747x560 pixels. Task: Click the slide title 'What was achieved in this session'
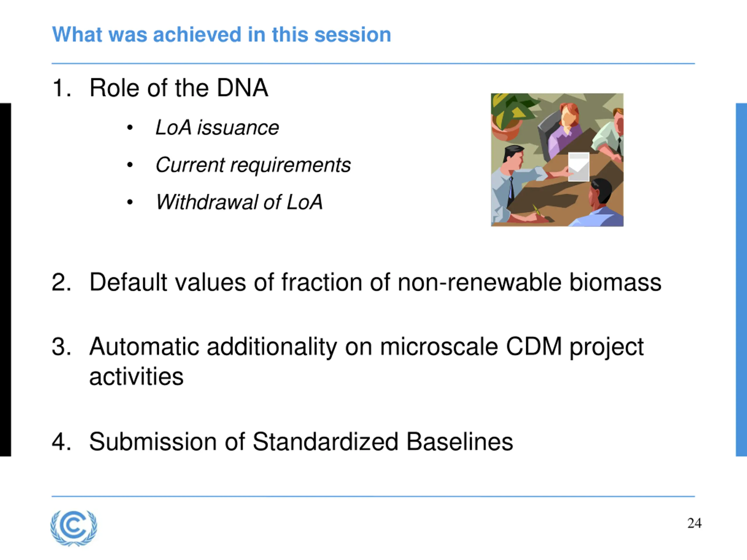click(x=221, y=34)
